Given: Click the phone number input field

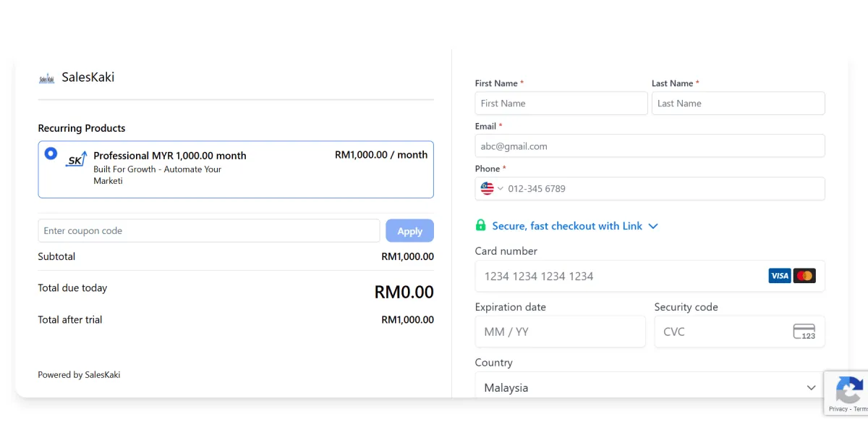Looking at the screenshot, I should [x=662, y=189].
